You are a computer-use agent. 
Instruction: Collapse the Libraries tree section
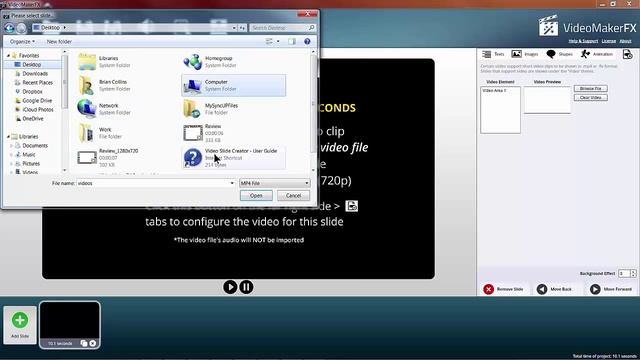coord(8,136)
